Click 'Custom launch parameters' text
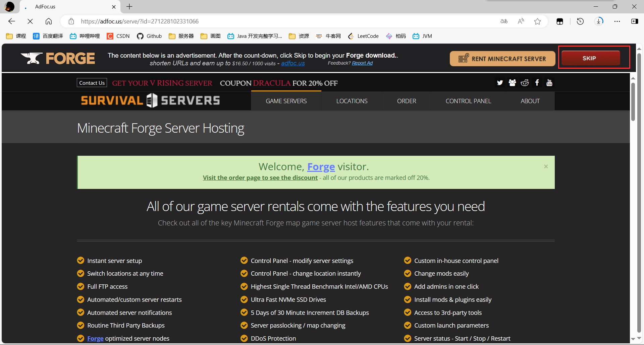644x345 pixels. [x=451, y=325]
